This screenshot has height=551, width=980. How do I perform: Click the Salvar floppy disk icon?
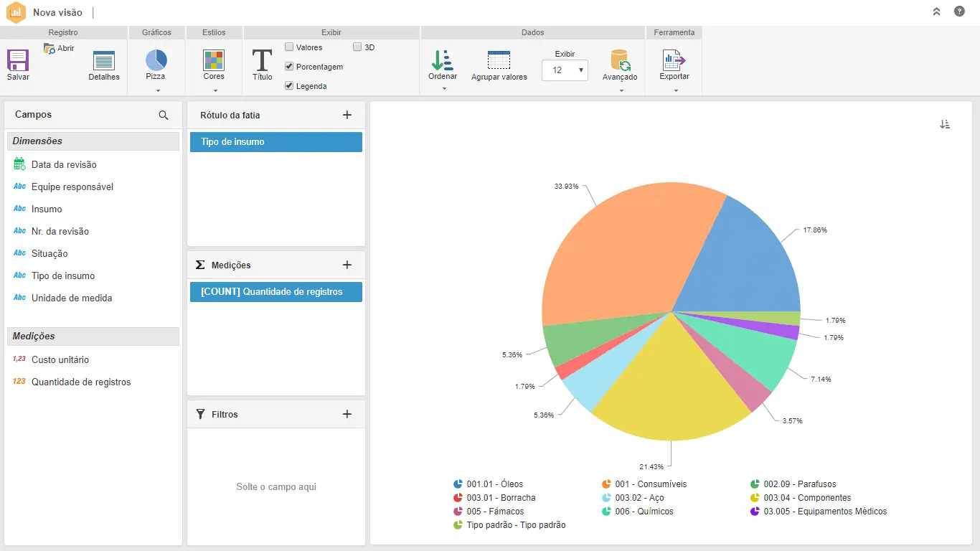coord(18,60)
